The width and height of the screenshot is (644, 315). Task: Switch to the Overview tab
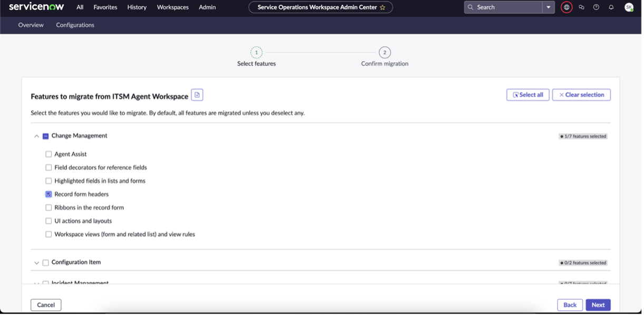tap(31, 25)
